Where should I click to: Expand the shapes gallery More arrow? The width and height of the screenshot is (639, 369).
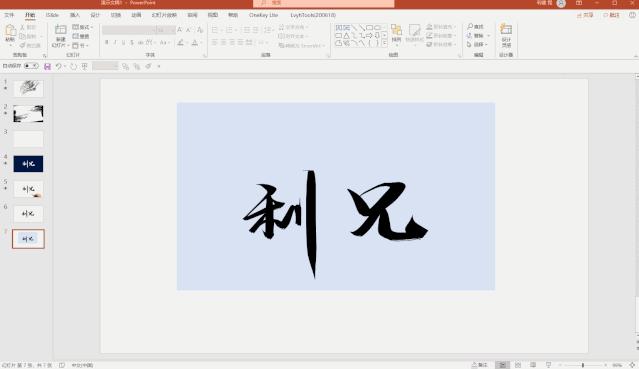384,43
